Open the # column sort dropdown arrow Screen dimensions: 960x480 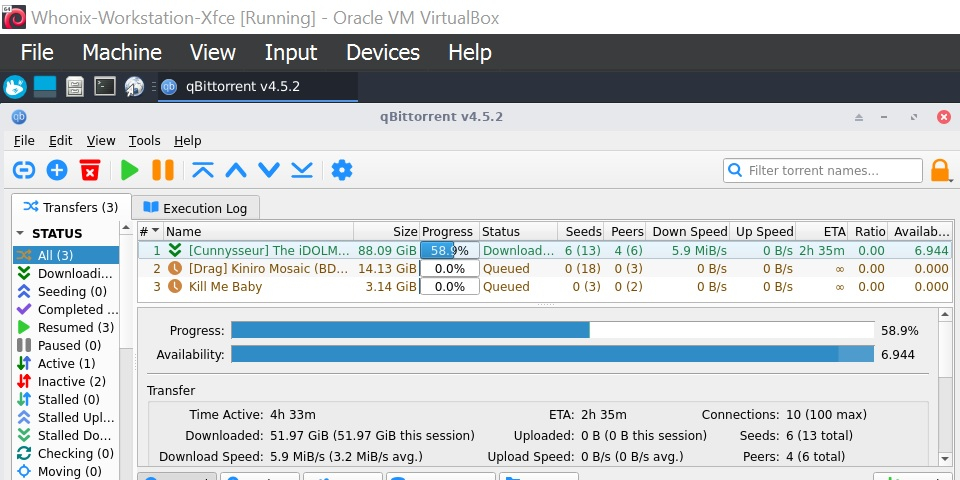pyautogui.click(x=156, y=231)
